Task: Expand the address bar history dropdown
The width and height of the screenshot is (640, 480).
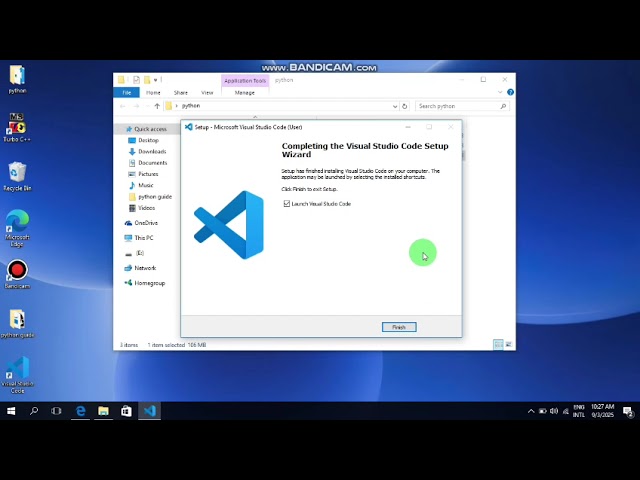Action: 395,106
